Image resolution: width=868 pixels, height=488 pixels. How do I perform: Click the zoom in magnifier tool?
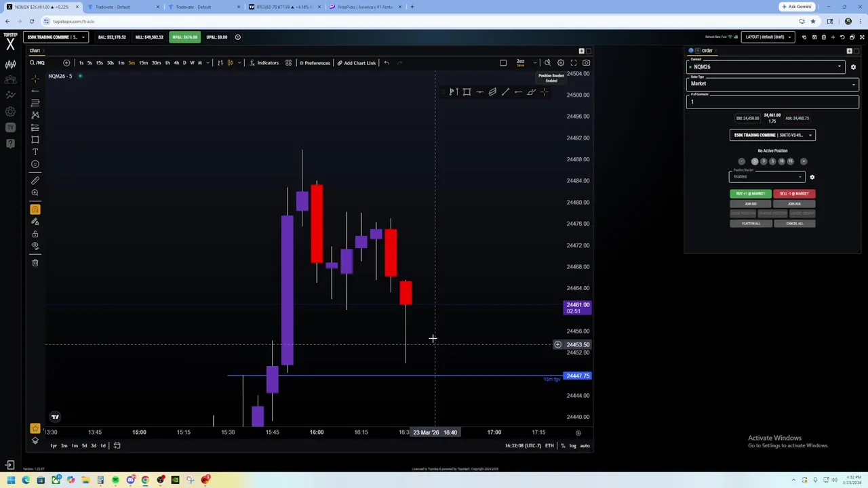pos(35,192)
